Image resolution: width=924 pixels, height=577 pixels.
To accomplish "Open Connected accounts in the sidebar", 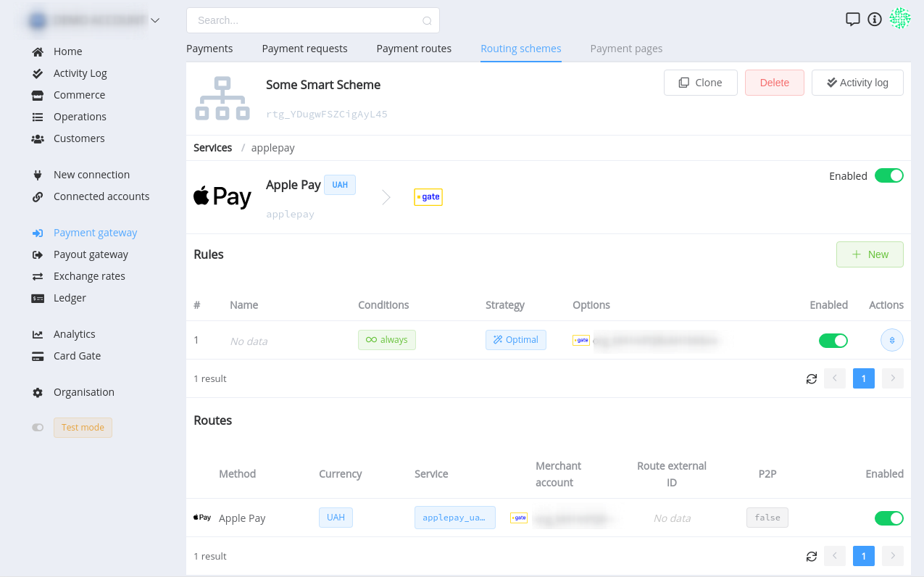I will 101,196.
